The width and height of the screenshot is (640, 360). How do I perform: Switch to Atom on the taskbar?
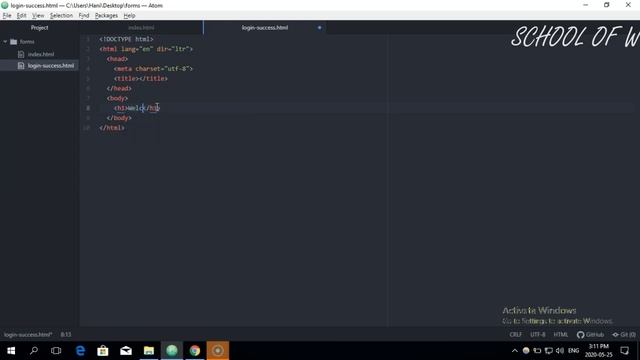[x=171, y=351]
